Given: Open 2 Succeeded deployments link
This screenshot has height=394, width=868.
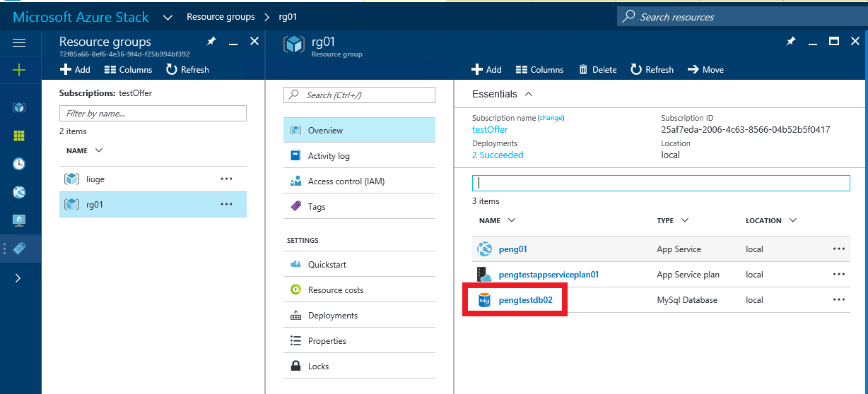Looking at the screenshot, I should 498,155.
